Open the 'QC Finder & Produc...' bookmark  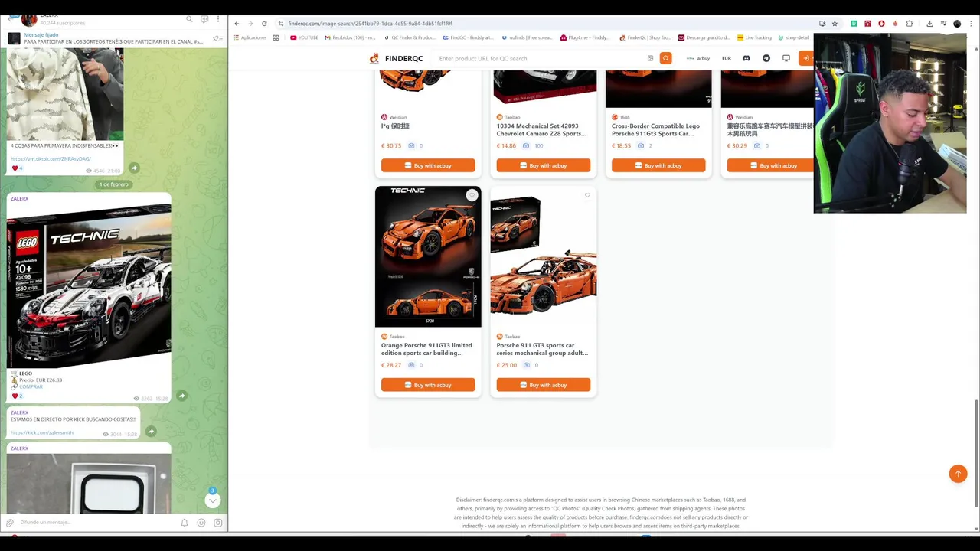point(410,37)
